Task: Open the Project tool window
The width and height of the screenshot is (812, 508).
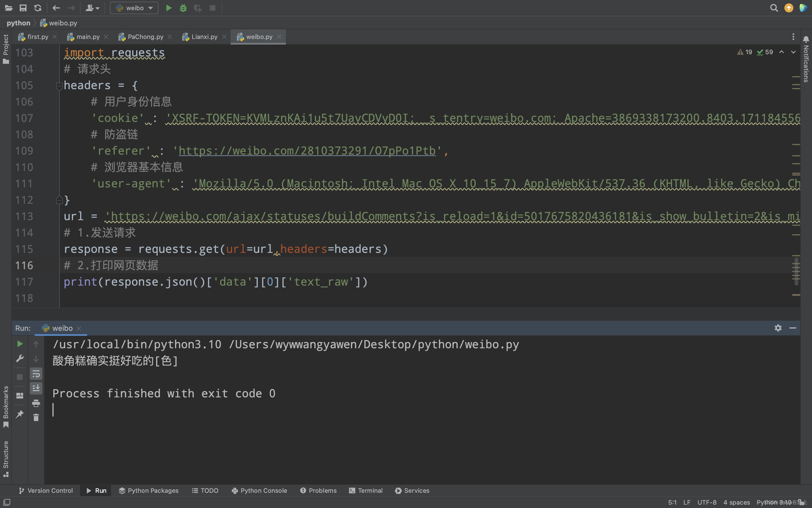Action: pyautogui.click(x=6, y=49)
